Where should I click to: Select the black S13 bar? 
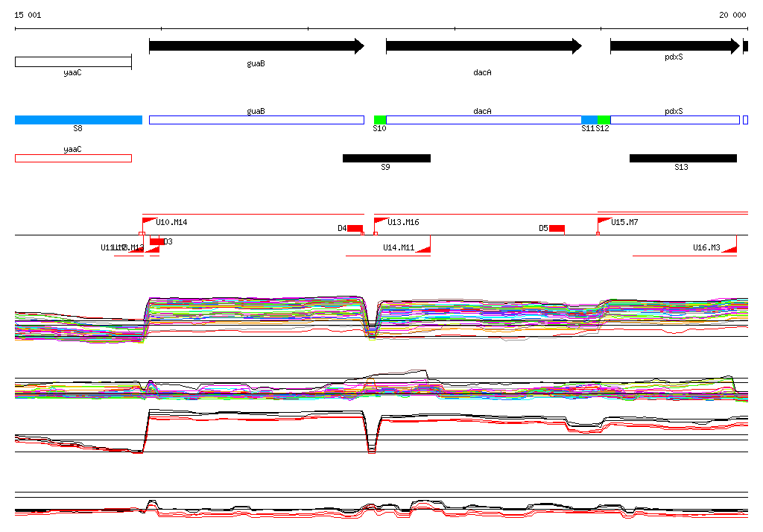click(x=683, y=158)
